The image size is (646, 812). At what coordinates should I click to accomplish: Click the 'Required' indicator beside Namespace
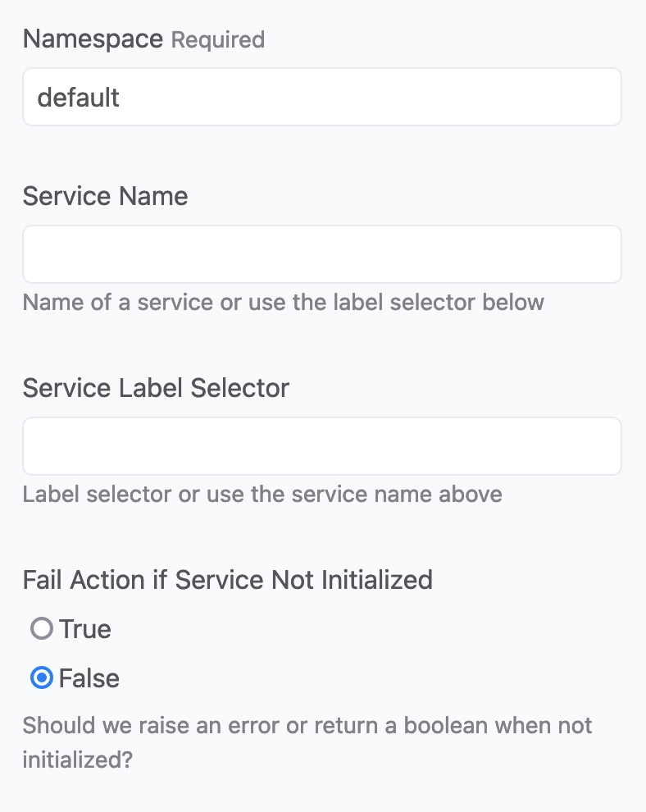click(218, 40)
